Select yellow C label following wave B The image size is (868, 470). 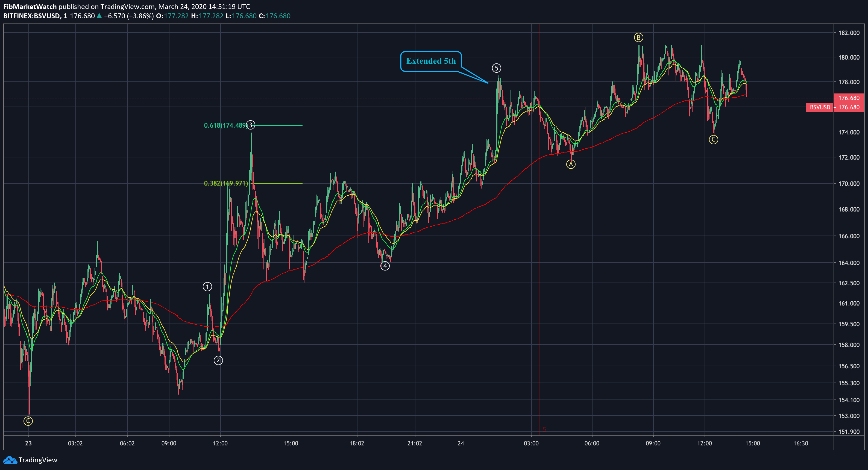pos(713,139)
